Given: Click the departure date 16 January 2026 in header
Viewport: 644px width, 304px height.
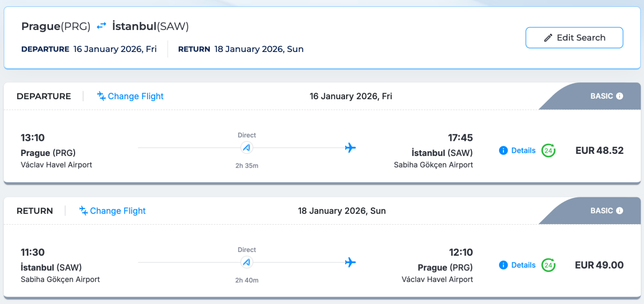Looking at the screenshot, I should 115,49.
